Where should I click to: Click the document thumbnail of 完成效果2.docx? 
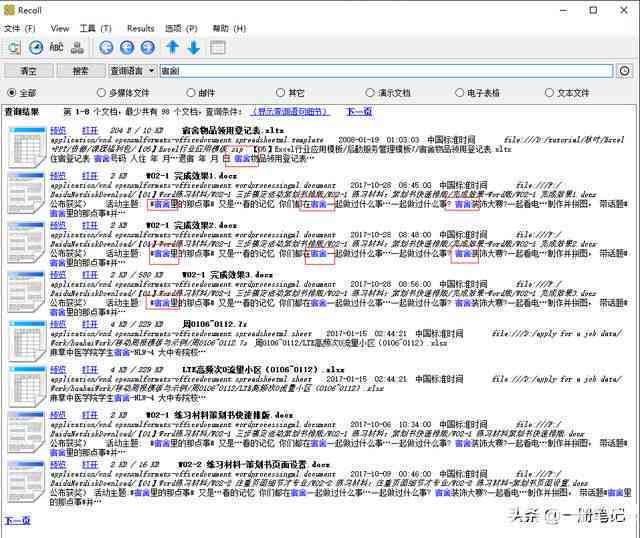click(x=27, y=242)
